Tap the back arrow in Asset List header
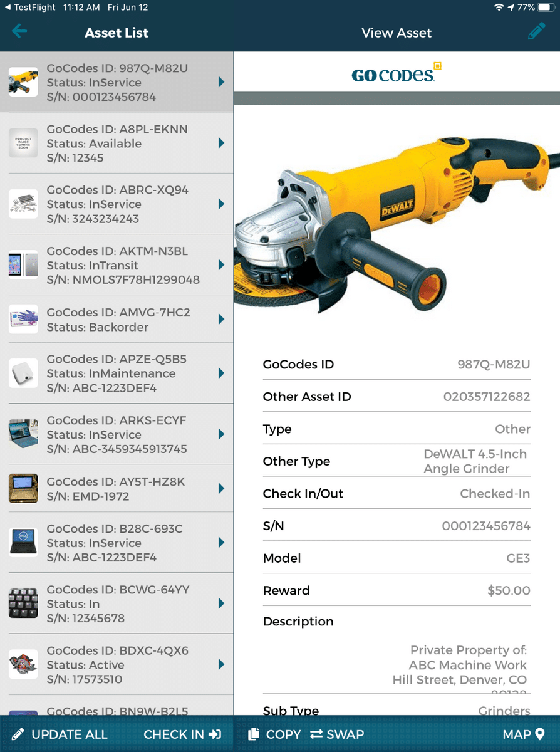 pyautogui.click(x=19, y=31)
